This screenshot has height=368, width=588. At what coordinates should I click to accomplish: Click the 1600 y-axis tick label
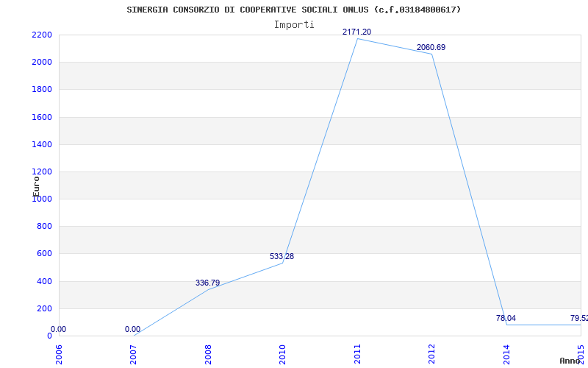point(42,117)
